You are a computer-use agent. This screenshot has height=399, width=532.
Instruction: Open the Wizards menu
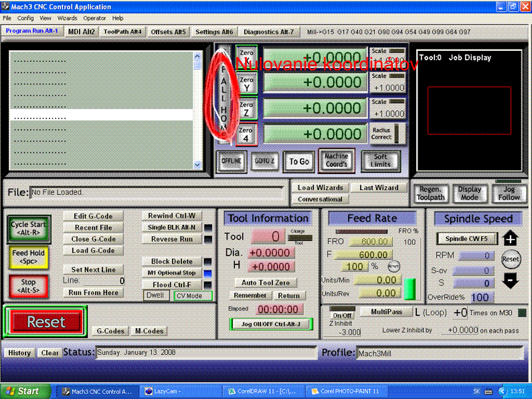coord(67,18)
